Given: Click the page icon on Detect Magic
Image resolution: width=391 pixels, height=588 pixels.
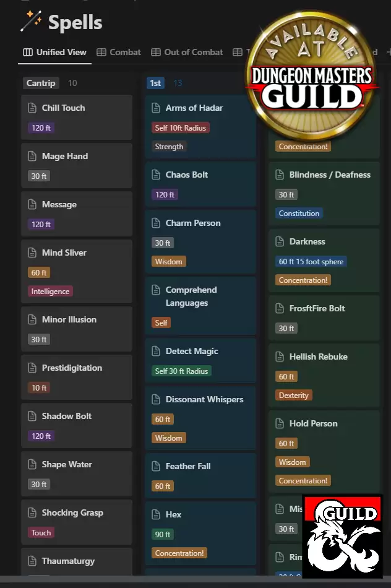Looking at the screenshot, I should pyautogui.click(x=155, y=351).
